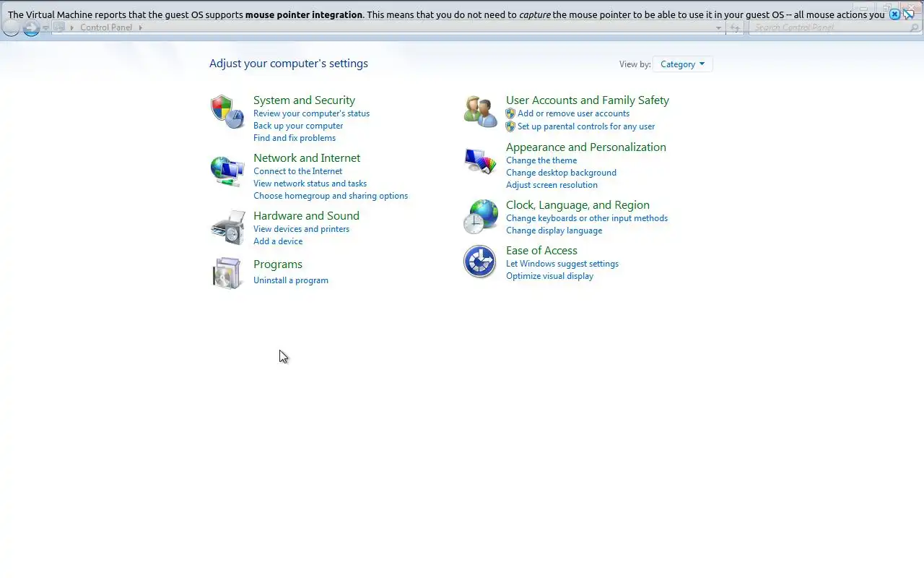Click Uninstall a program
924x578 pixels.
pos(291,280)
